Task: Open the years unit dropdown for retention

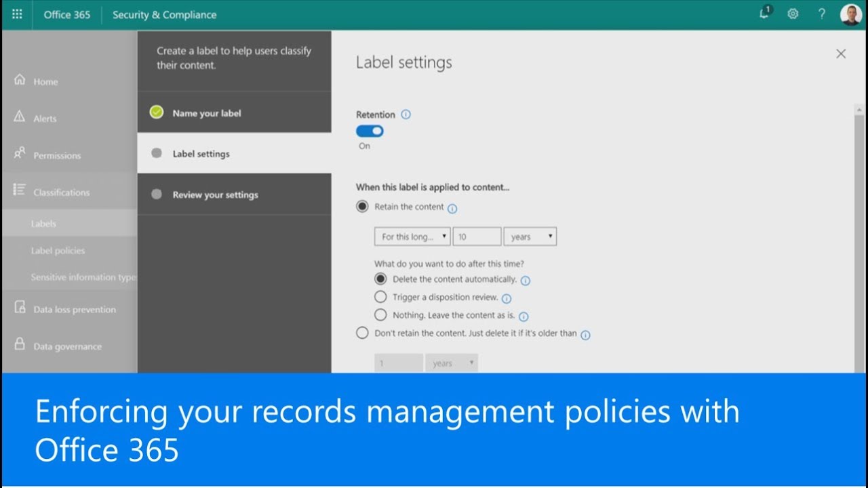Action: [x=530, y=237]
